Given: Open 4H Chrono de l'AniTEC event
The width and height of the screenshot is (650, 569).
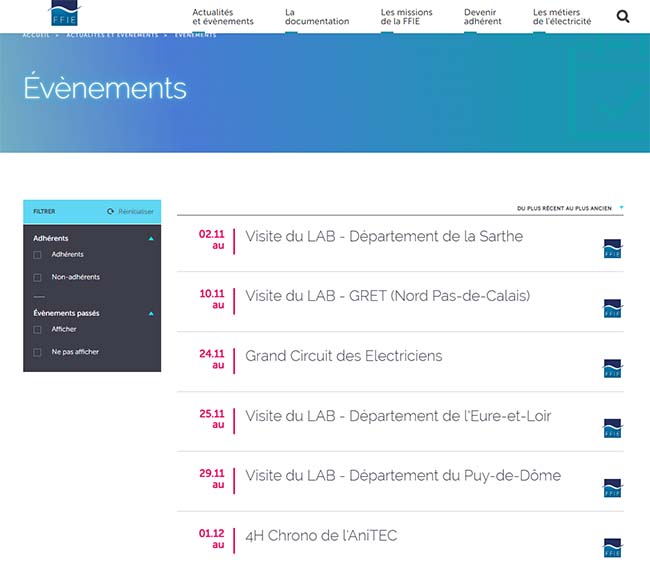Looking at the screenshot, I should (321, 536).
